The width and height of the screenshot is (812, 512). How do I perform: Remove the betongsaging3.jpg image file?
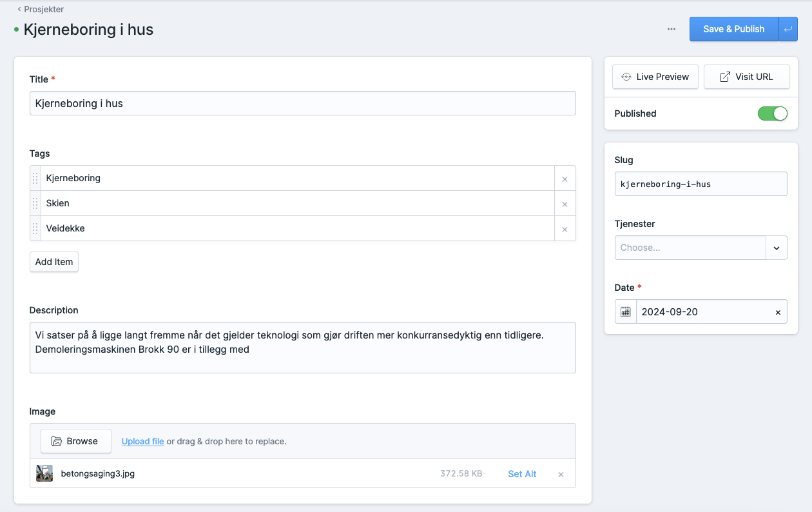561,475
